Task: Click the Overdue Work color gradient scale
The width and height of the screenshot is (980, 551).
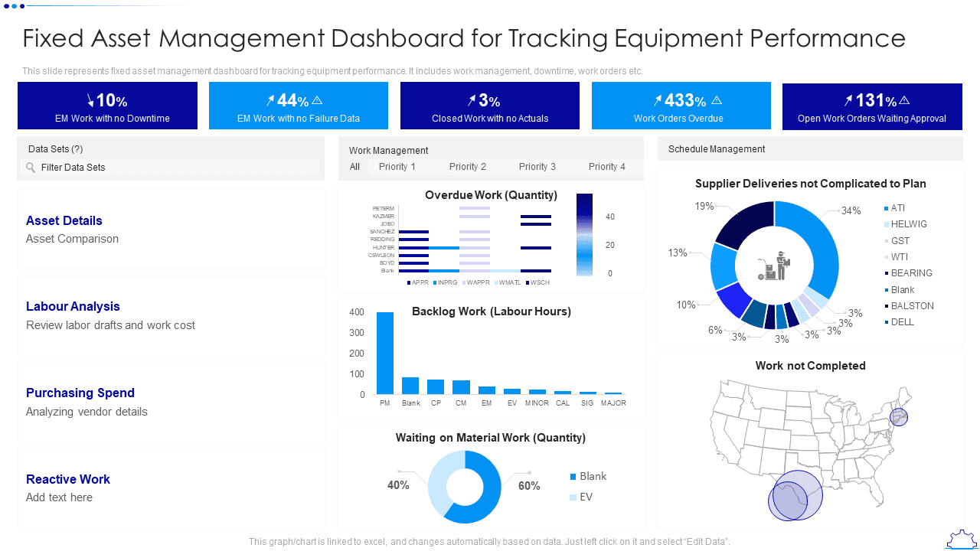Action: (x=584, y=234)
